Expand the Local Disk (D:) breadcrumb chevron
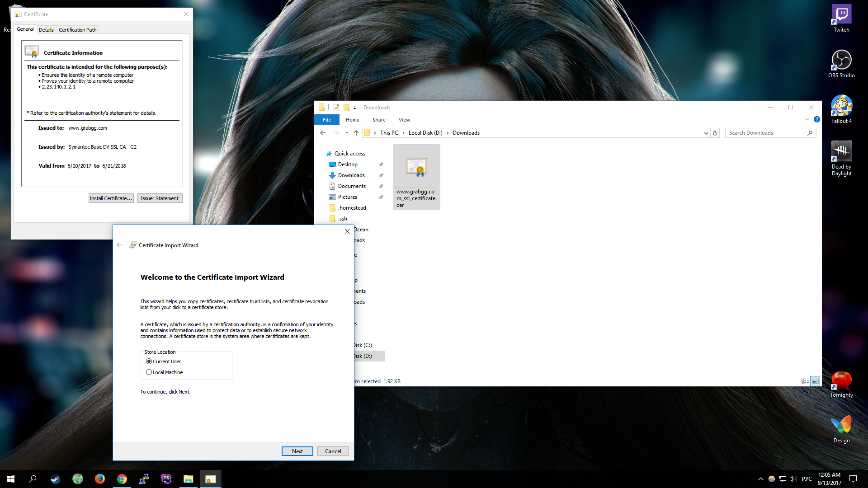868x488 pixels. pyautogui.click(x=448, y=133)
